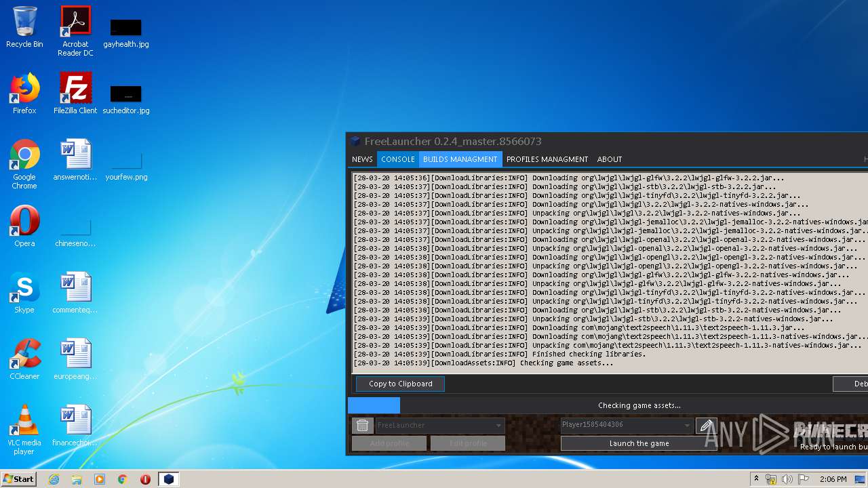Screen dimensions: 868x488
Task: Open the network tray icon
Action: (x=771, y=479)
